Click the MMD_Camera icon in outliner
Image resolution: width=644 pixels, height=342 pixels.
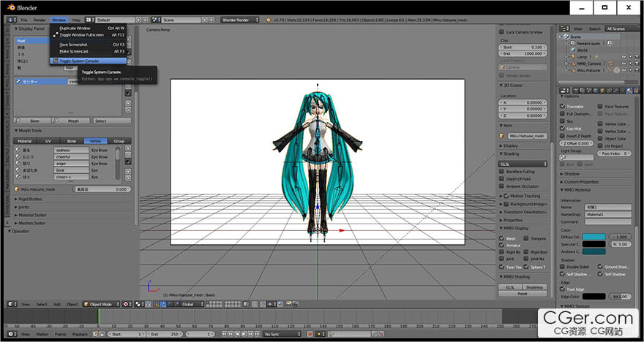(573, 64)
